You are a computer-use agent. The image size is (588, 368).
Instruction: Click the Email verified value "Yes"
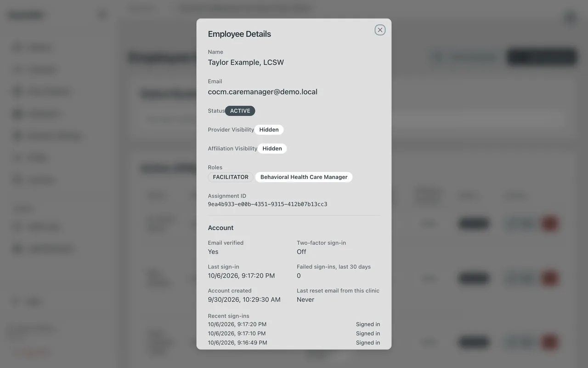click(x=213, y=252)
